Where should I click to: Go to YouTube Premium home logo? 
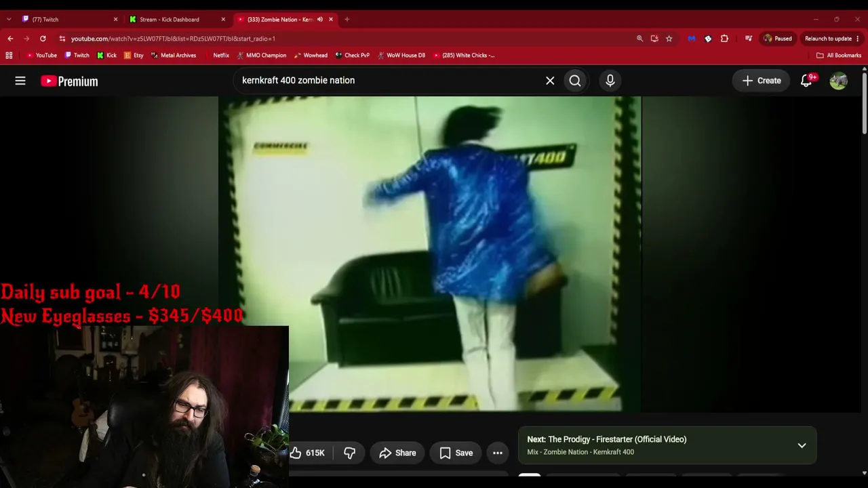coord(69,81)
